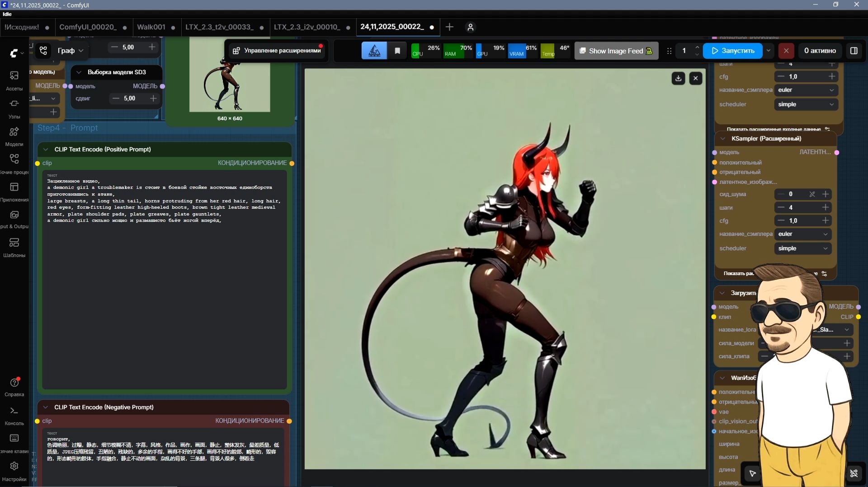The image size is (868, 487).
Task: Toggle the right side panel layout icon
Action: pos(854,51)
